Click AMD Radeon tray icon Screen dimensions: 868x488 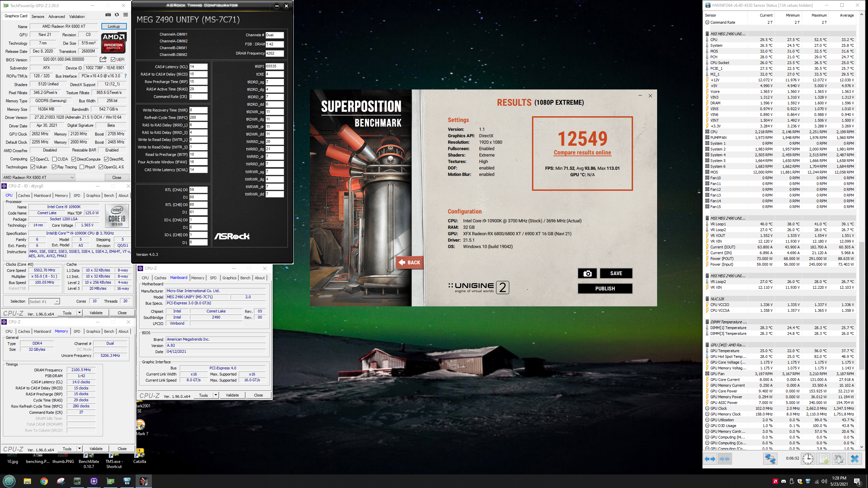point(775,481)
